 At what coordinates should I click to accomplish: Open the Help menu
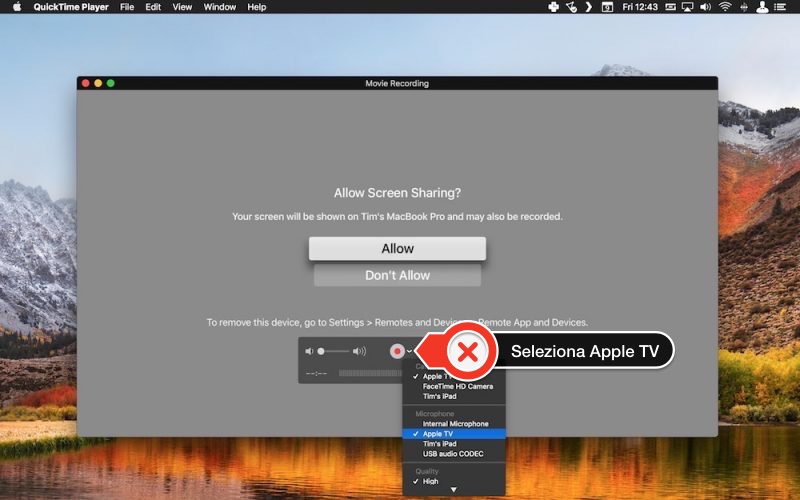pyautogui.click(x=257, y=7)
